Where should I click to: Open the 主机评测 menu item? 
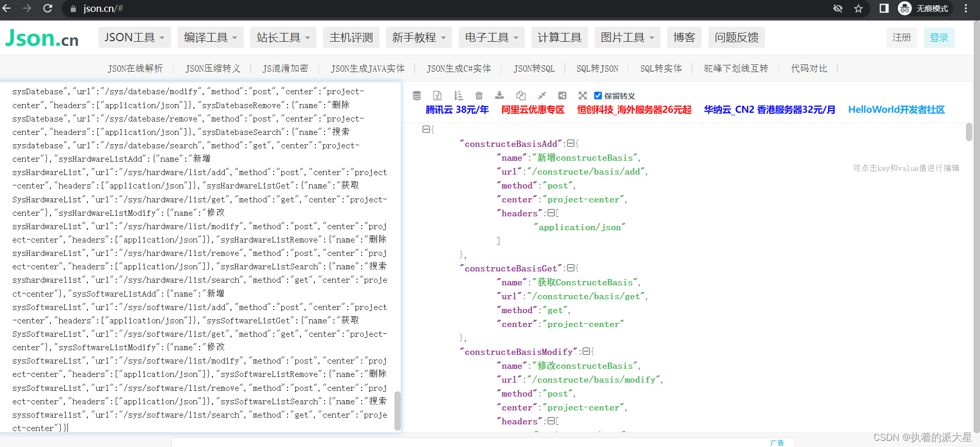351,38
